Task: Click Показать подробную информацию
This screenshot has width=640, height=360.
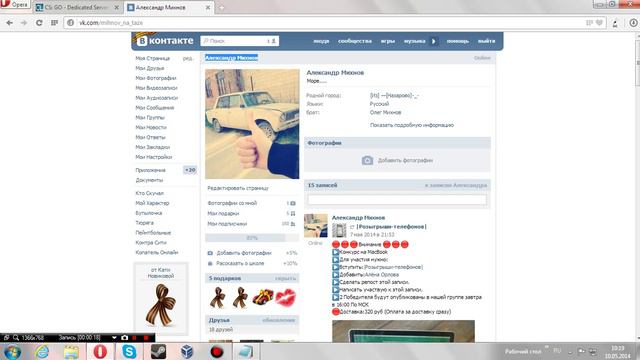Action: [412, 125]
